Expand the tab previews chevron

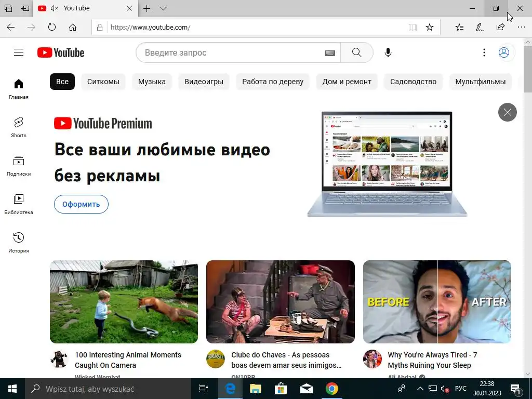coord(163,8)
